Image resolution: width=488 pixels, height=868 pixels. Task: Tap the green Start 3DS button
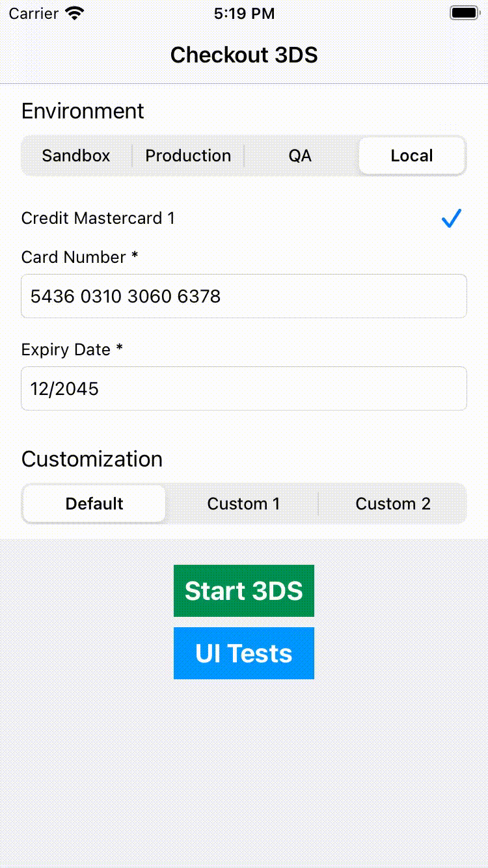pyautogui.click(x=244, y=591)
